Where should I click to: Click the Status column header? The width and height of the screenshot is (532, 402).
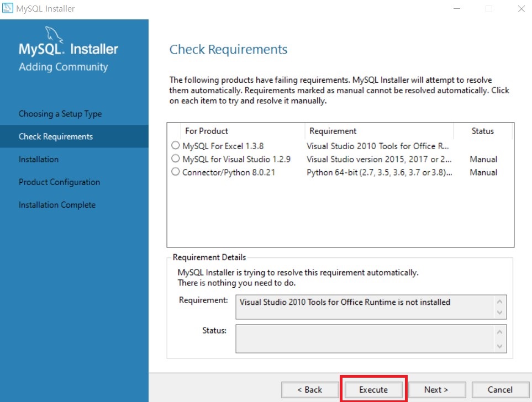click(x=483, y=131)
